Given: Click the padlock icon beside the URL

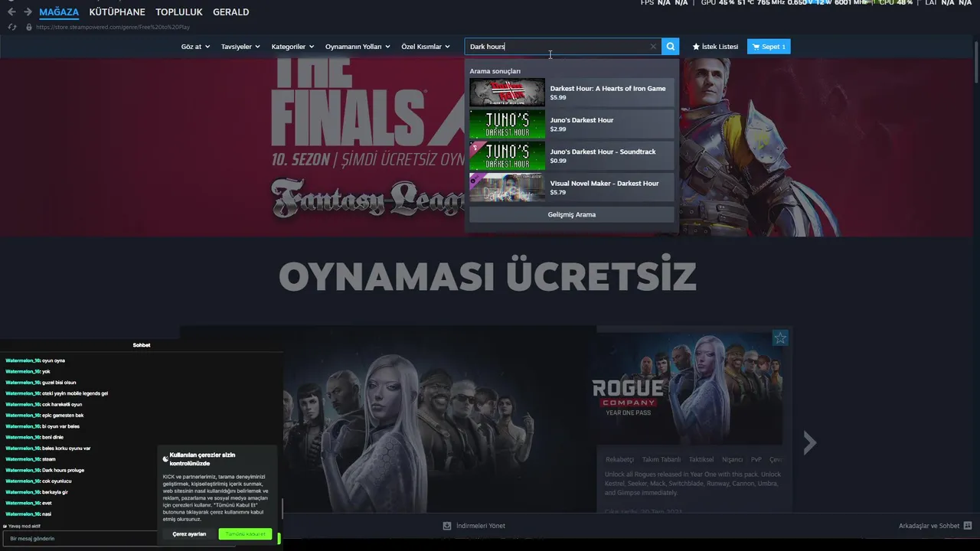Looking at the screenshot, I should [x=29, y=27].
